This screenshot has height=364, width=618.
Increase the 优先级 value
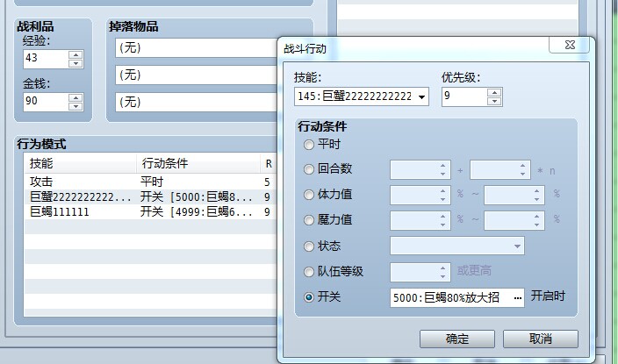click(494, 92)
